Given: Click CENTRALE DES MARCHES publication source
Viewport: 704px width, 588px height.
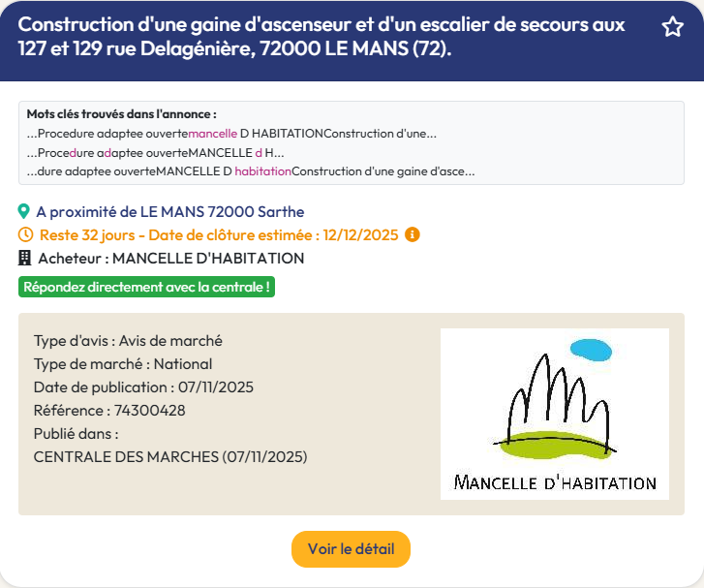Looking at the screenshot, I should [x=170, y=456].
